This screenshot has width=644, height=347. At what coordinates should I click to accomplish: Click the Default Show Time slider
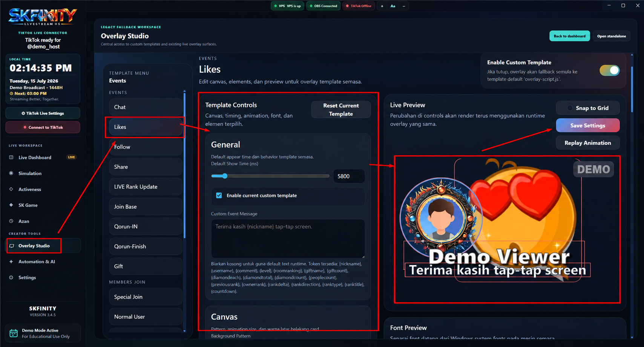270,176
